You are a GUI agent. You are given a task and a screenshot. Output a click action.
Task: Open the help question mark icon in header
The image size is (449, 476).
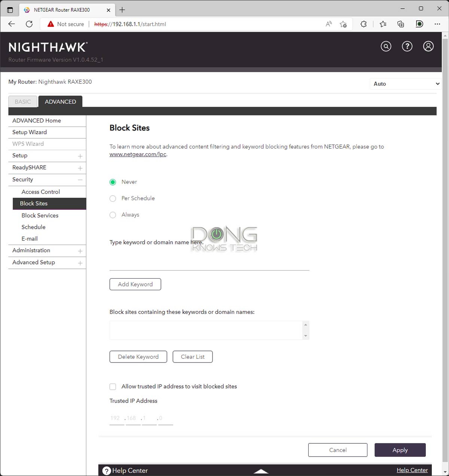point(407,46)
